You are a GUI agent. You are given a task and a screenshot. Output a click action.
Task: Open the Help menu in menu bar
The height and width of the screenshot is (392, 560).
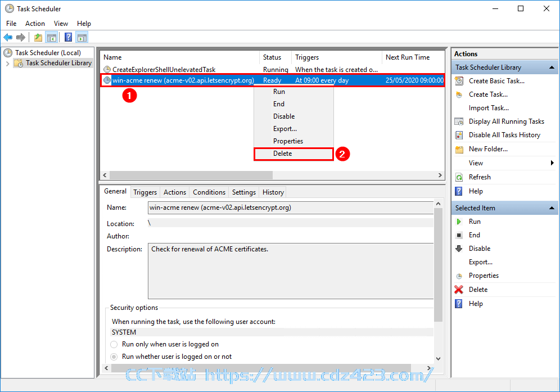pyautogui.click(x=84, y=24)
